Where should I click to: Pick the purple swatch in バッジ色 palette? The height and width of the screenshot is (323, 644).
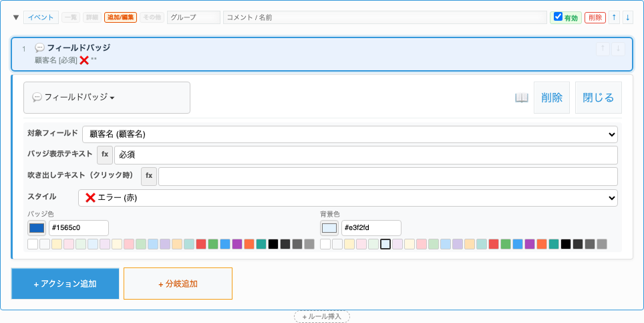[237, 244]
